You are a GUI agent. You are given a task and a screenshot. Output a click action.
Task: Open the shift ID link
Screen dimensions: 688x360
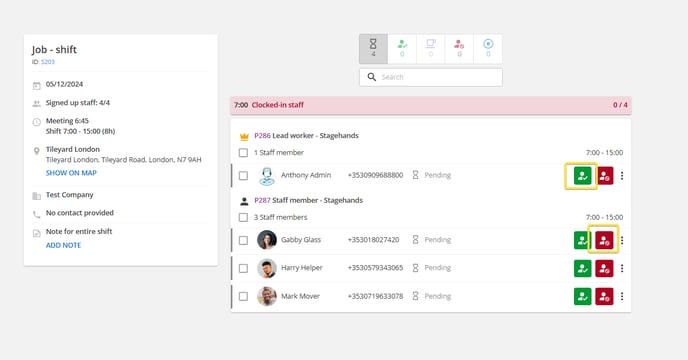click(x=48, y=62)
